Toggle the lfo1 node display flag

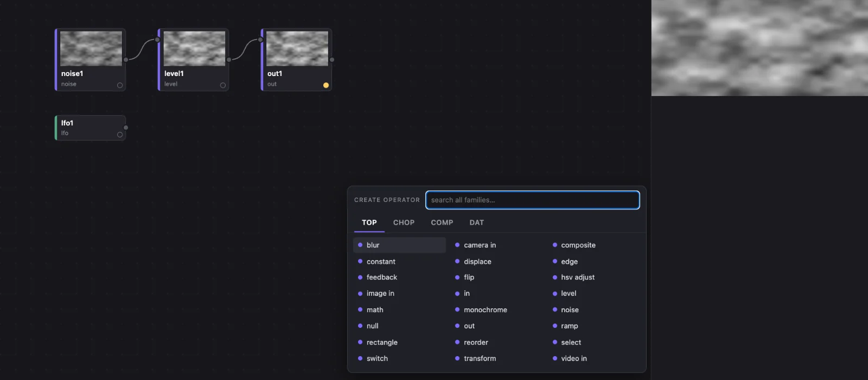click(120, 135)
